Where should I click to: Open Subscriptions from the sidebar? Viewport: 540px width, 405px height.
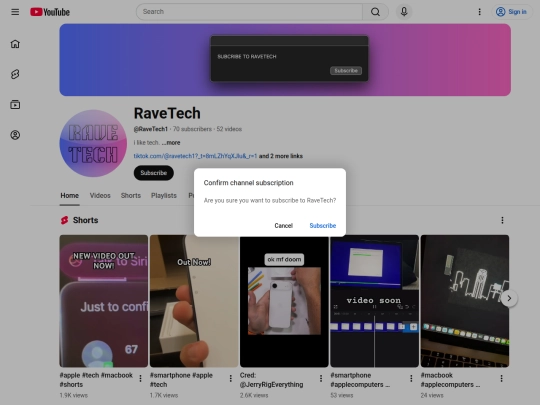pyautogui.click(x=15, y=104)
